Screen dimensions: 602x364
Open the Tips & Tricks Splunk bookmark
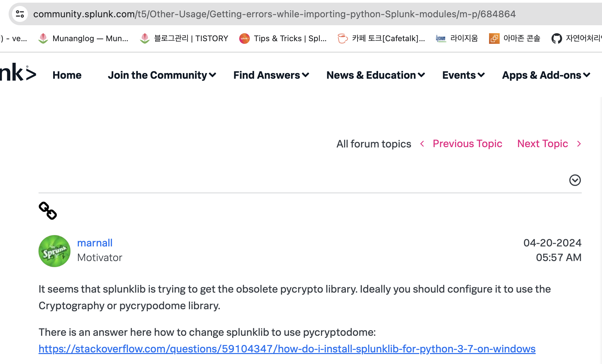(x=283, y=39)
